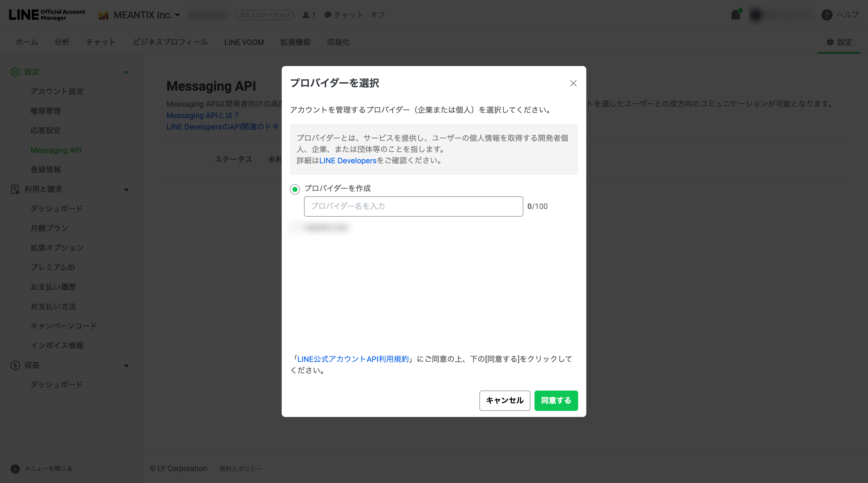Click the 設定 gear tab at top right
868x483 pixels.
[x=839, y=42]
